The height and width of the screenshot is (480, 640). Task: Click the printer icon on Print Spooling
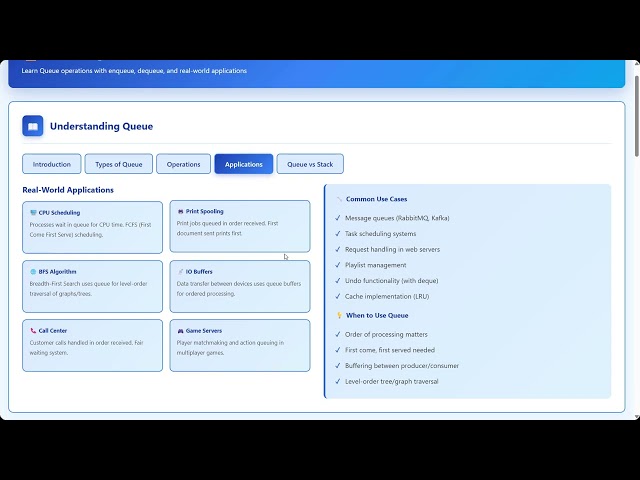tap(180, 212)
